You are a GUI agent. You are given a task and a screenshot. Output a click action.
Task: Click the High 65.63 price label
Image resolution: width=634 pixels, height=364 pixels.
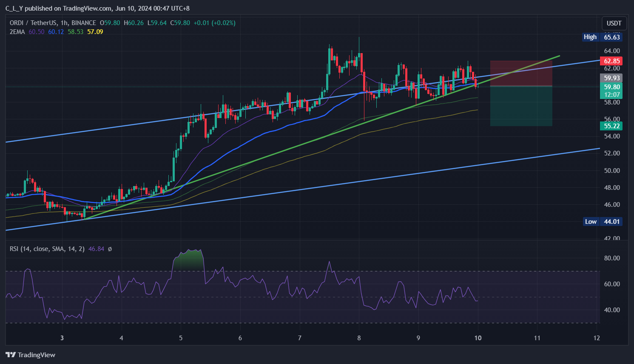603,37
